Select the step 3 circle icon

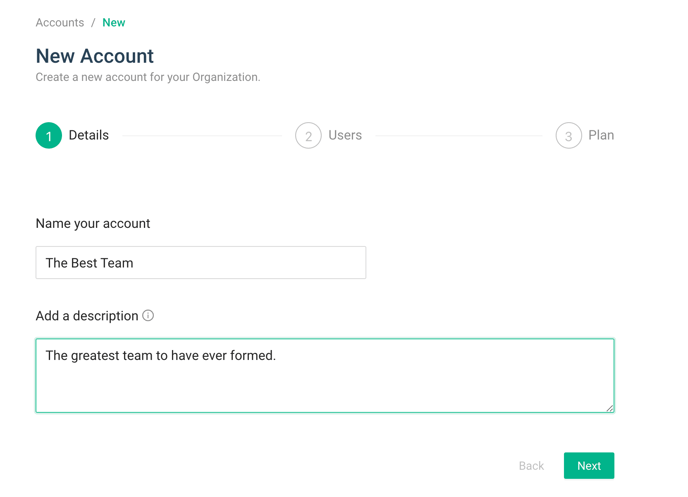[569, 135]
